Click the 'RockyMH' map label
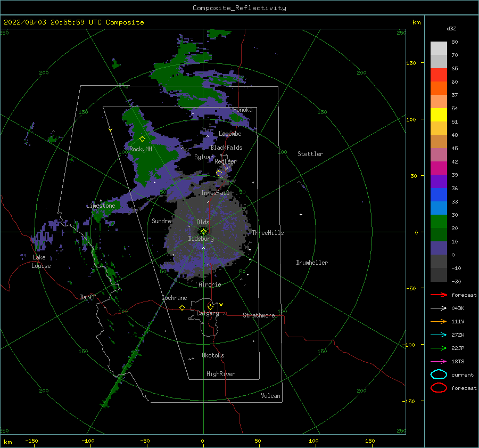This screenshot has height=448, width=479. (141, 149)
